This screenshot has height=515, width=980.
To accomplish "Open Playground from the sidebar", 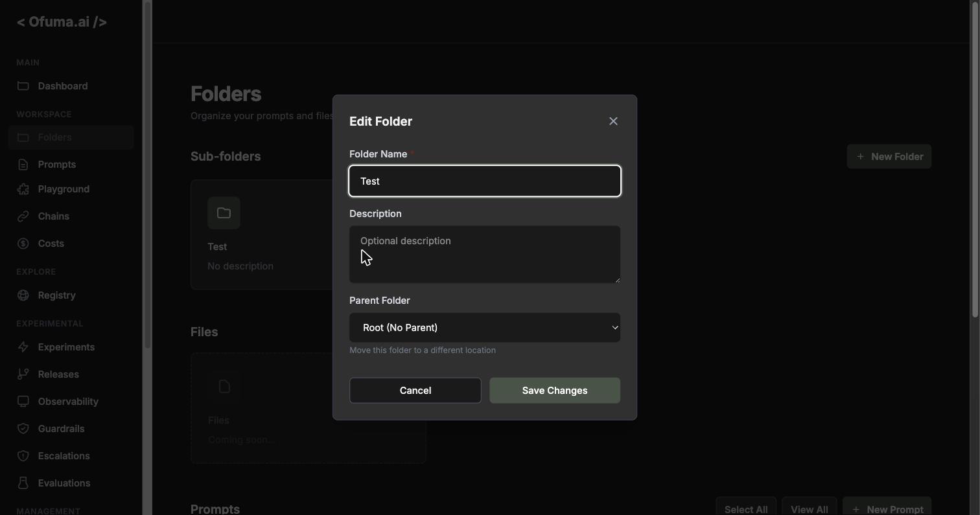I will (x=71, y=189).
